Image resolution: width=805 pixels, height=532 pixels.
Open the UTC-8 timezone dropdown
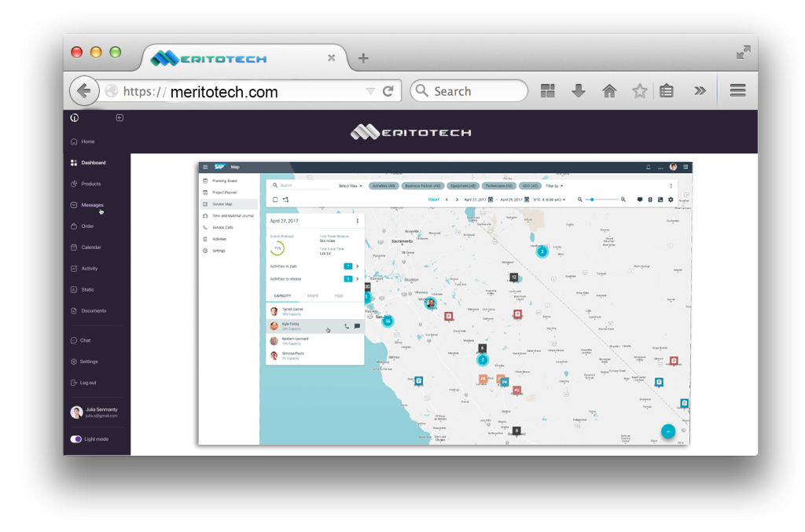(550, 200)
